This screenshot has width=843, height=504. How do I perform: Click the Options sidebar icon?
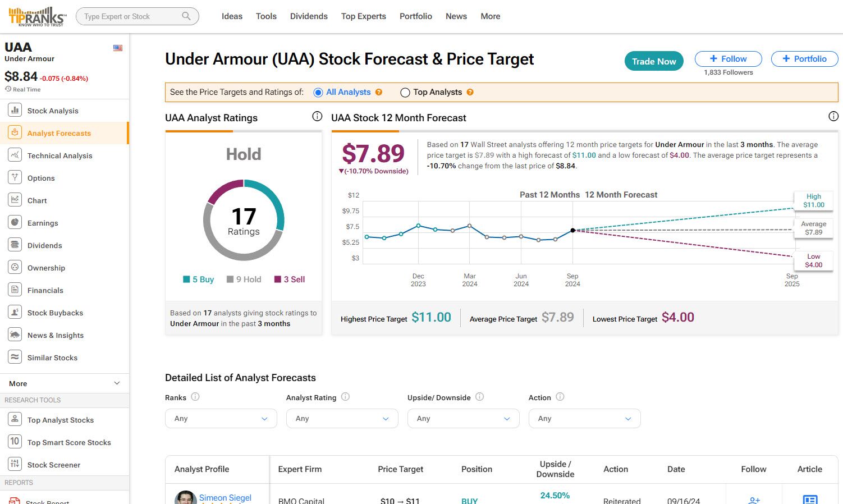pos(15,177)
